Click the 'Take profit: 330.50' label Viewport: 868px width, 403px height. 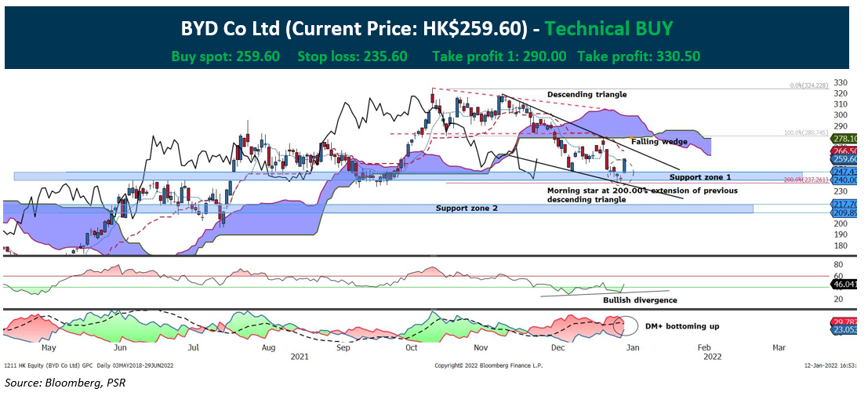[639, 56]
